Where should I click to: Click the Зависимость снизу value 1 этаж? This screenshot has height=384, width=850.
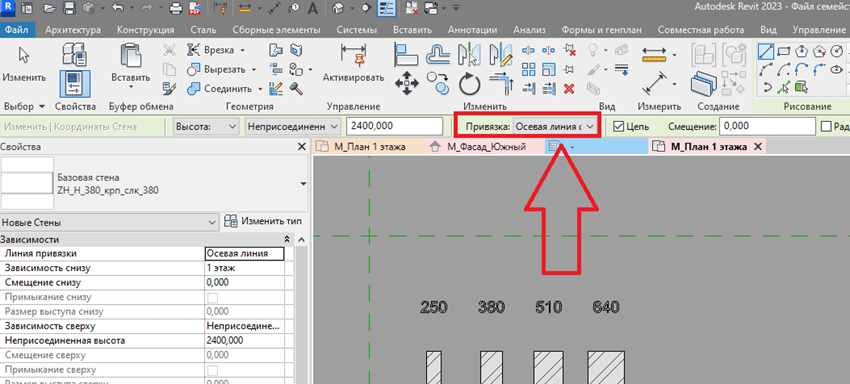click(x=244, y=268)
